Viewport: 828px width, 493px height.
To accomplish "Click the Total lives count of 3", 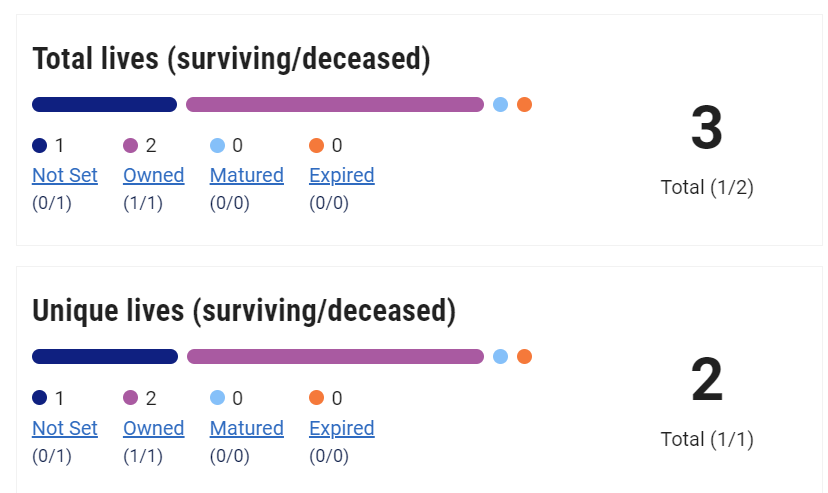I will click(x=706, y=129).
